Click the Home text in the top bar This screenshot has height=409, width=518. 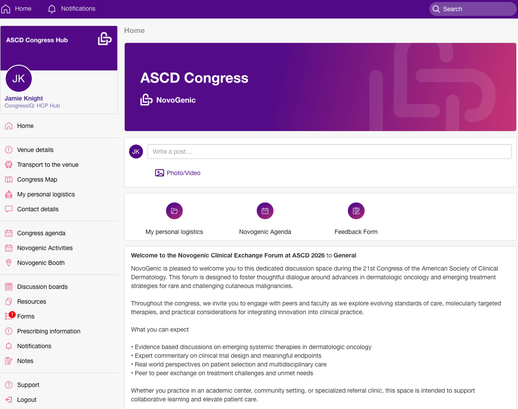point(23,9)
